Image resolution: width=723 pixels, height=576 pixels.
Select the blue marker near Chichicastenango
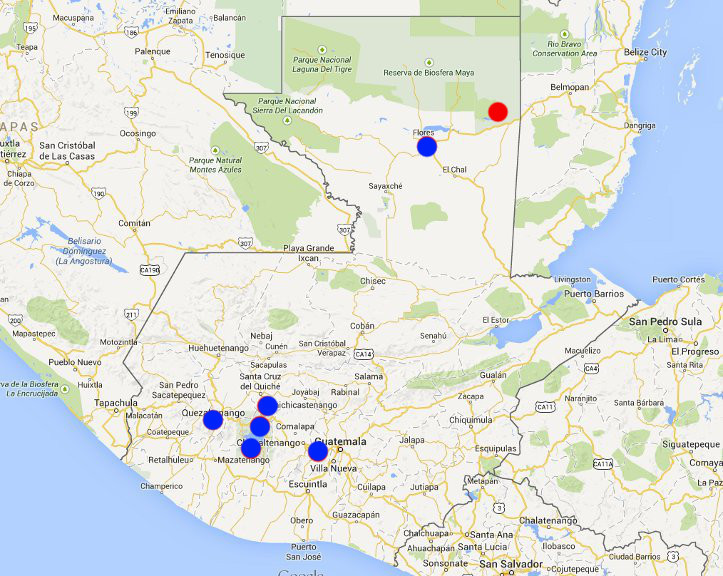point(267,406)
